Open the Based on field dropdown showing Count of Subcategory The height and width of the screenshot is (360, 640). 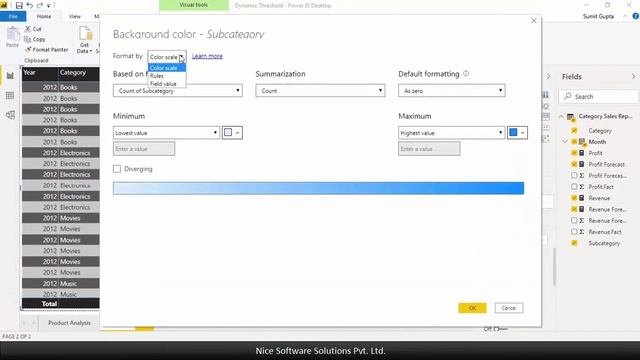[x=178, y=91]
